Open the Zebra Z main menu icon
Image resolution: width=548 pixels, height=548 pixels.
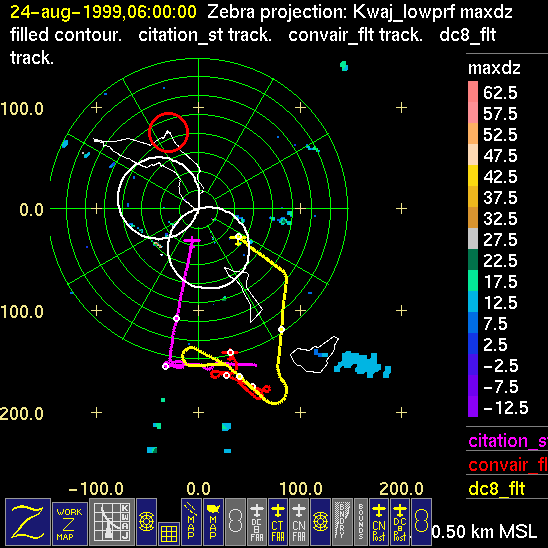tap(28, 522)
